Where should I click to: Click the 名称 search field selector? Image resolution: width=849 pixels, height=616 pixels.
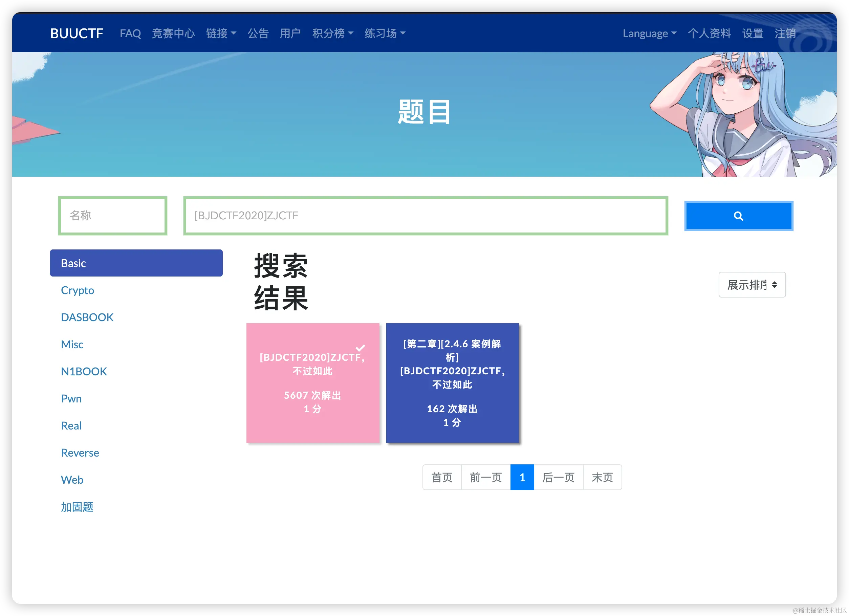coord(113,216)
